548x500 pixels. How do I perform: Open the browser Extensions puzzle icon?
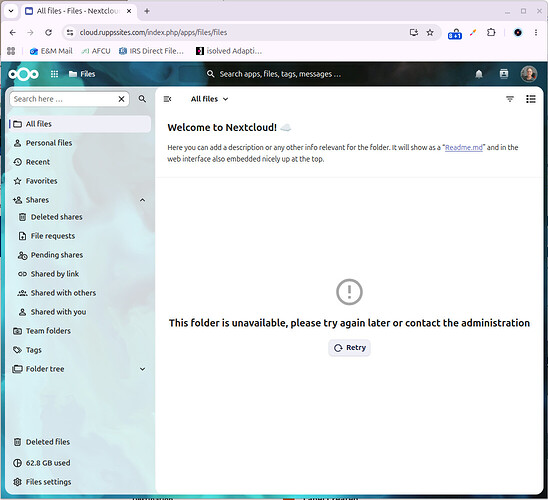coord(491,32)
